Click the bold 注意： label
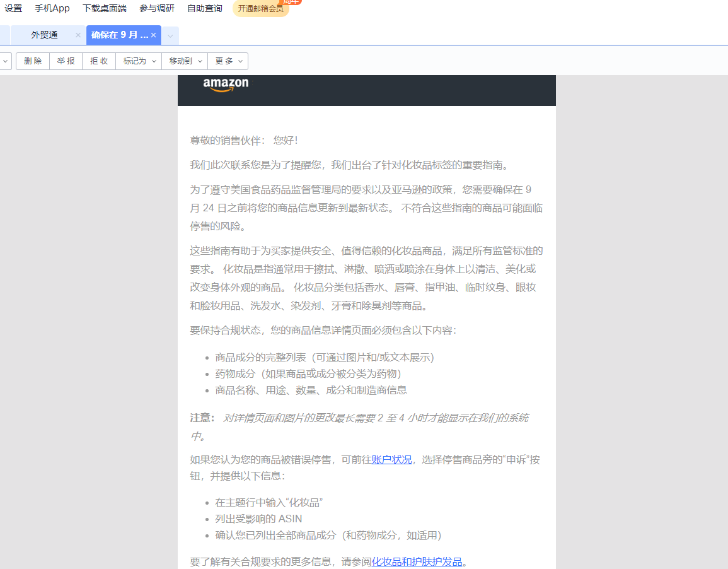This screenshot has width=728, height=569. [x=202, y=418]
